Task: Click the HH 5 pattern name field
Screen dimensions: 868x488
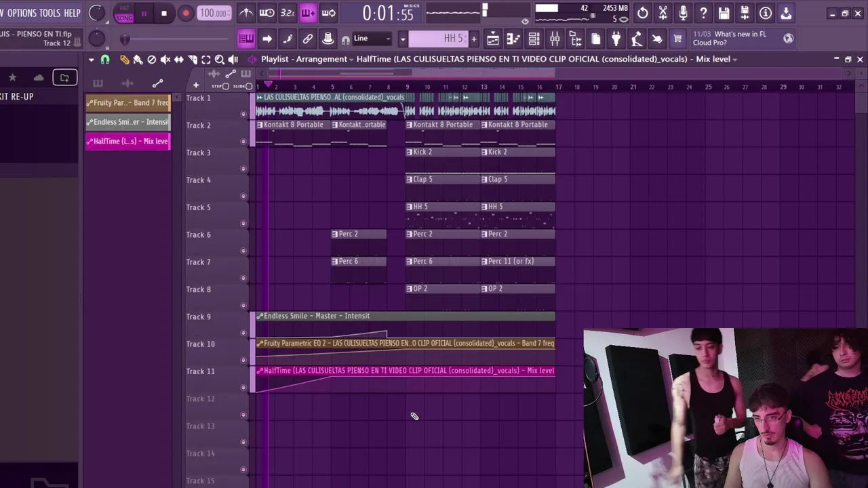Action: click(x=439, y=39)
